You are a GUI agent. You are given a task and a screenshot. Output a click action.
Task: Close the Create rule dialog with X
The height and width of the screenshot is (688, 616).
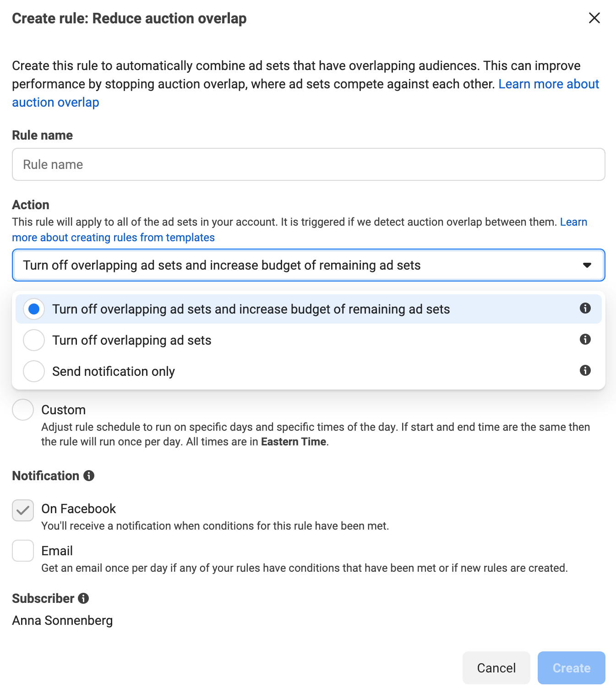click(x=594, y=18)
